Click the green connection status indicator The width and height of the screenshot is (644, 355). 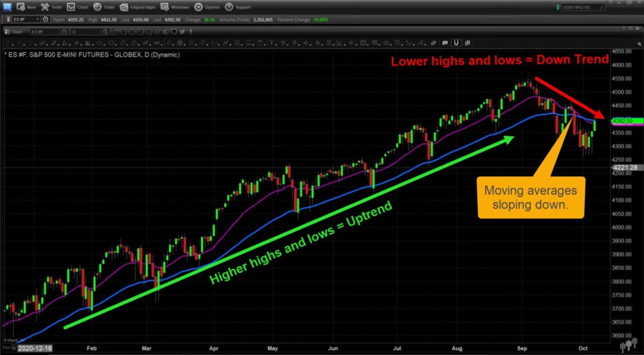[x=557, y=7]
